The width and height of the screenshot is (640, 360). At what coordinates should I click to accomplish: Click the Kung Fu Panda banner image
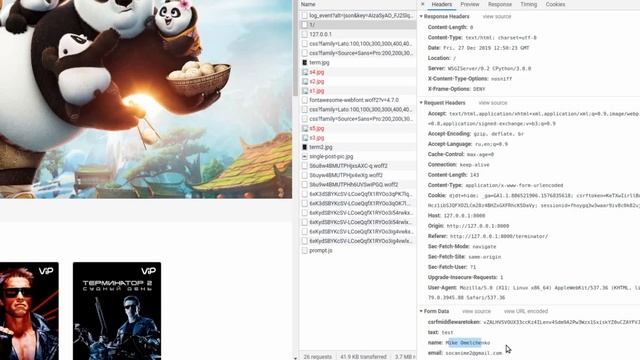point(146,99)
